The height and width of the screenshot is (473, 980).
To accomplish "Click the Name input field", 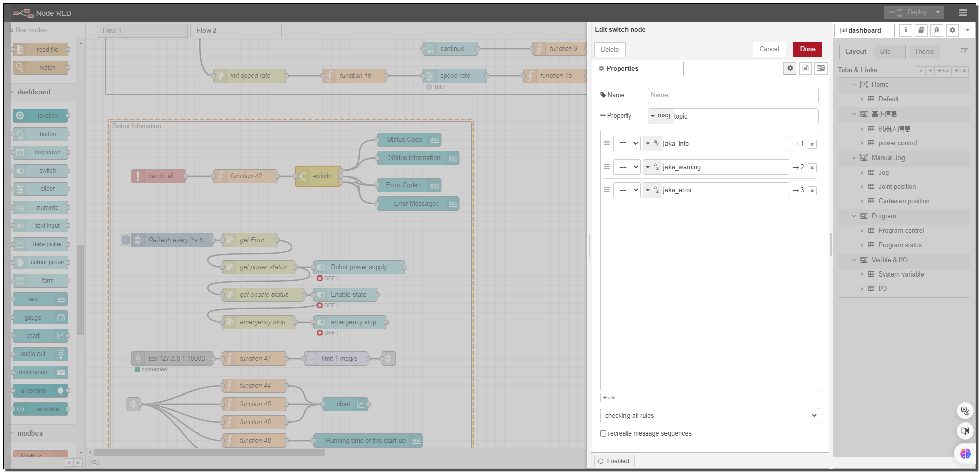I will click(x=733, y=95).
